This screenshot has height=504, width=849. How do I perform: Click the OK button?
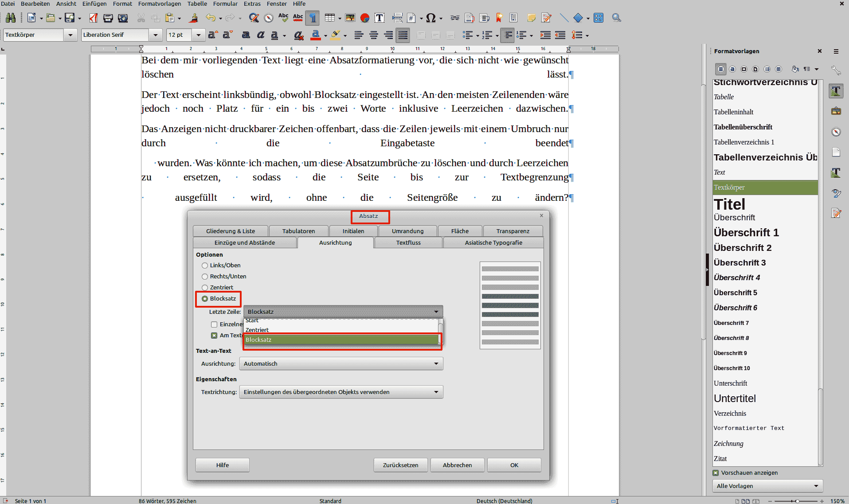pyautogui.click(x=514, y=465)
